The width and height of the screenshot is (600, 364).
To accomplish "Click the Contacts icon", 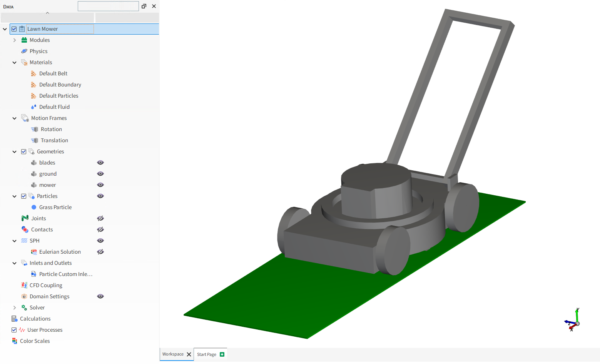I will pos(25,229).
